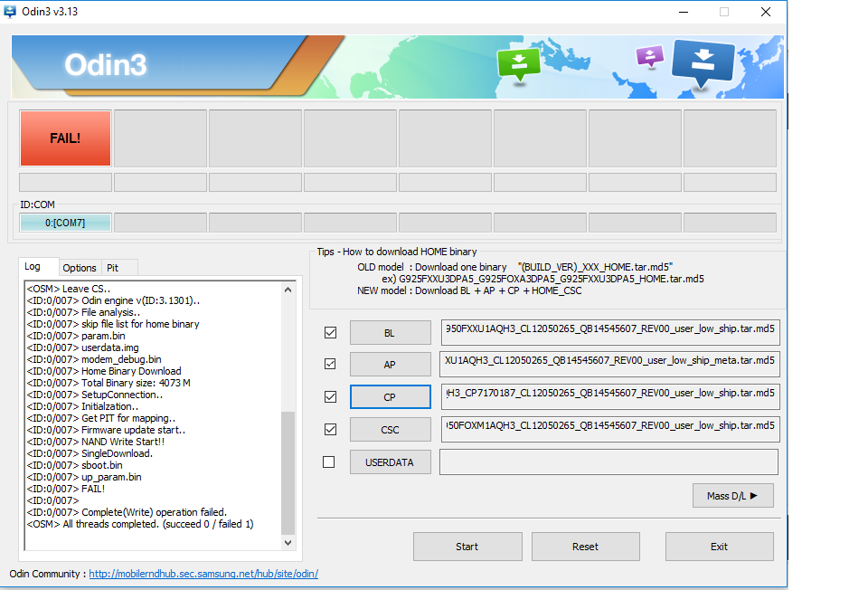868x590 pixels.
Task: Click the 'SetupConnection..' log line
Action: (x=95, y=395)
